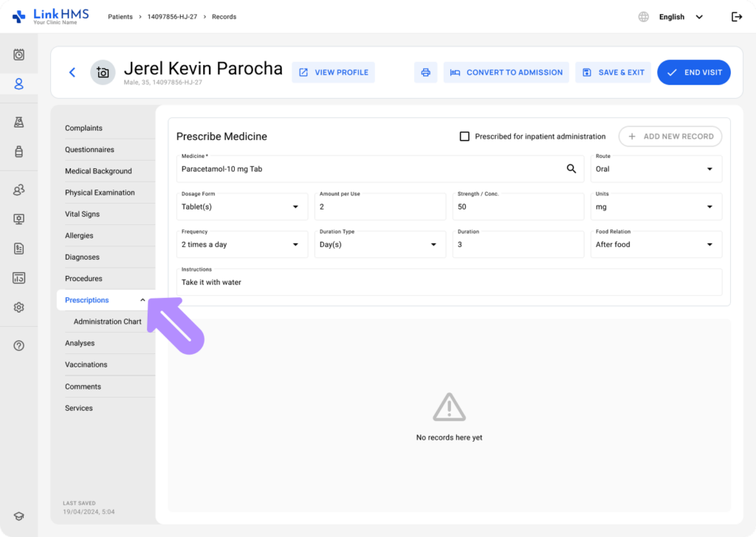756x537 pixels.
Task: Click the View Profile button
Action: click(x=333, y=72)
